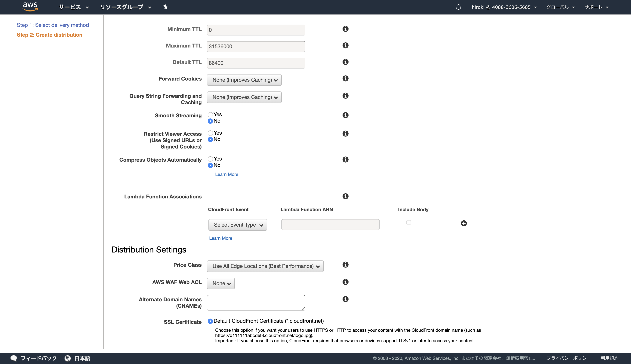Click the pin shortcut icon in navbar

165,7
